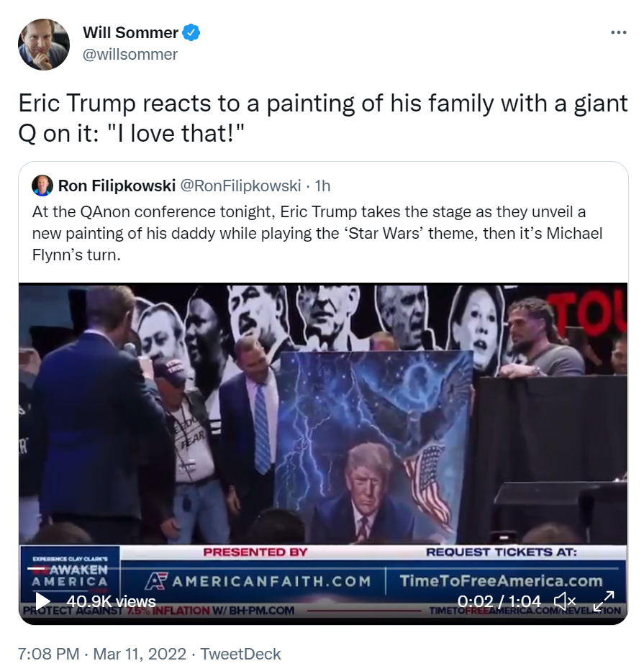Unmute the video using the speaker icon

tap(564, 601)
